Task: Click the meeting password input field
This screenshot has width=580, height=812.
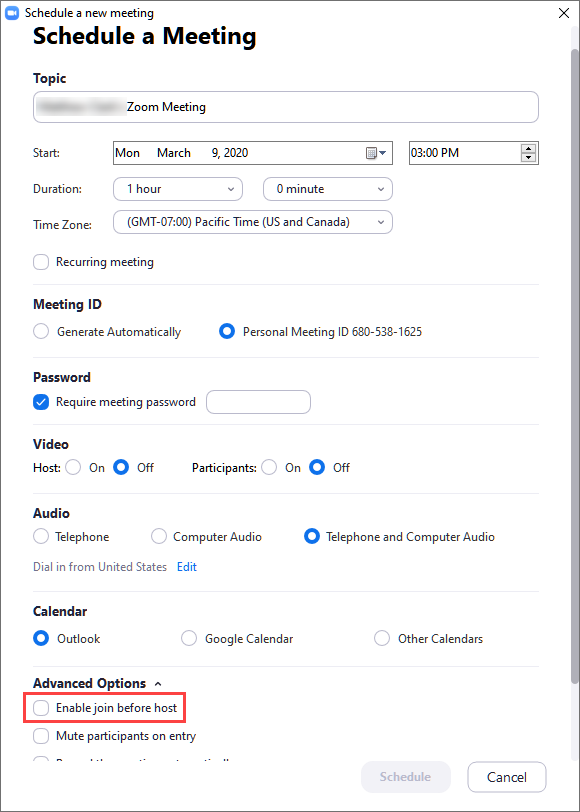Action: (x=258, y=401)
